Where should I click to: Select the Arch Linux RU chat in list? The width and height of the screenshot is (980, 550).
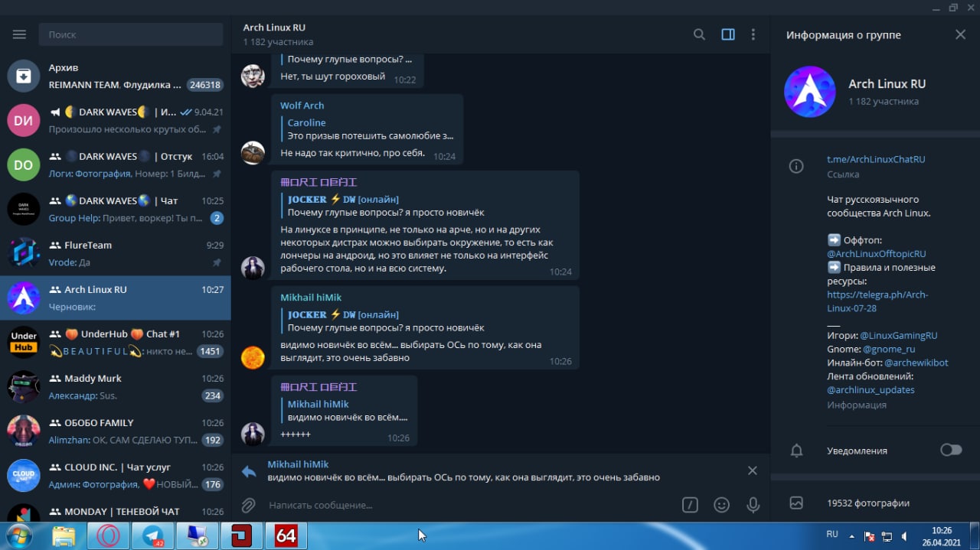[116, 298]
